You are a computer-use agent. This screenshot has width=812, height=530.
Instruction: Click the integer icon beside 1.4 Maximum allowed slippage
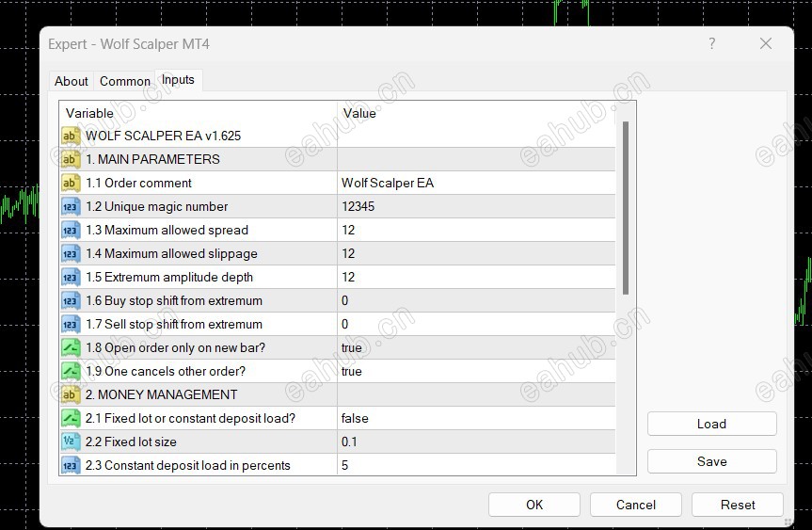pyautogui.click(x=71, y=253)
